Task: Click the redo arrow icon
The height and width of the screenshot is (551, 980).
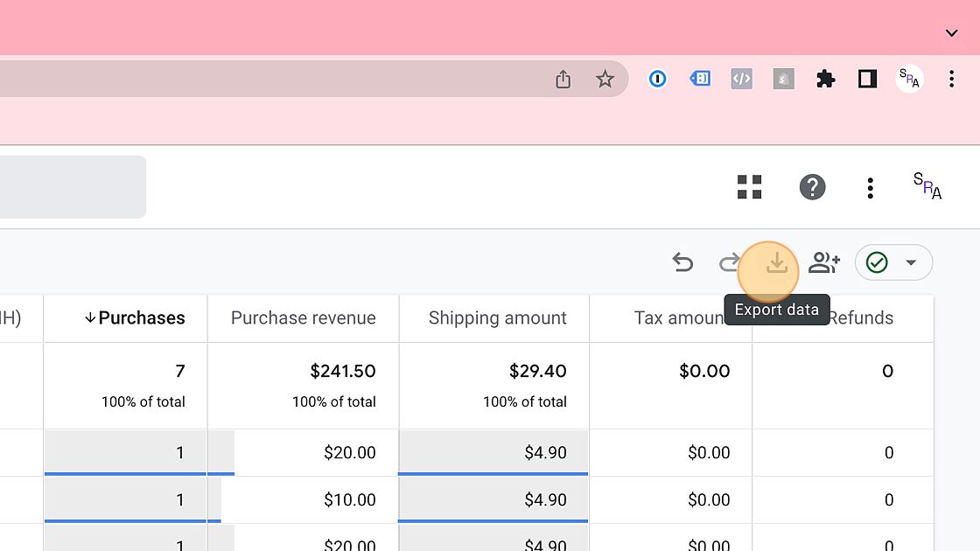Action: click(x=728, y=262)
